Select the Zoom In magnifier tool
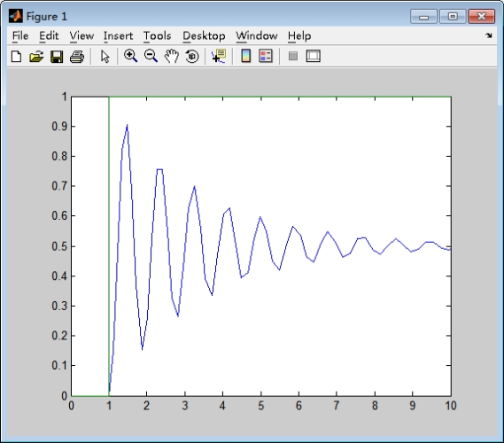The height and width of the screenshot is (443, 504). (130, 56)
